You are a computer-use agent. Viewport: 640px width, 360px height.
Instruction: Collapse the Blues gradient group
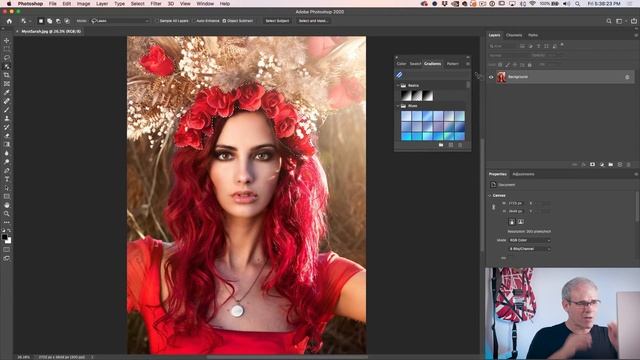click(x=398, y=106)
